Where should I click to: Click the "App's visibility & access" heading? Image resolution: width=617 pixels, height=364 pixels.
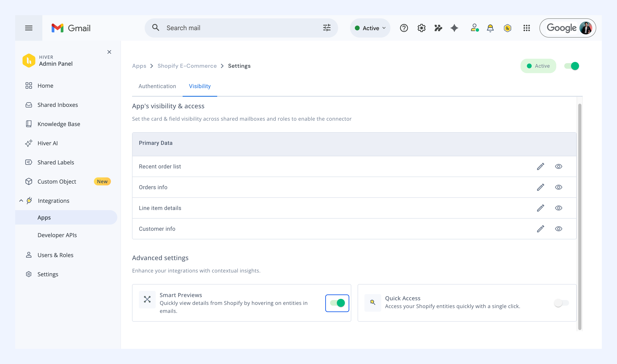point(168,106)
